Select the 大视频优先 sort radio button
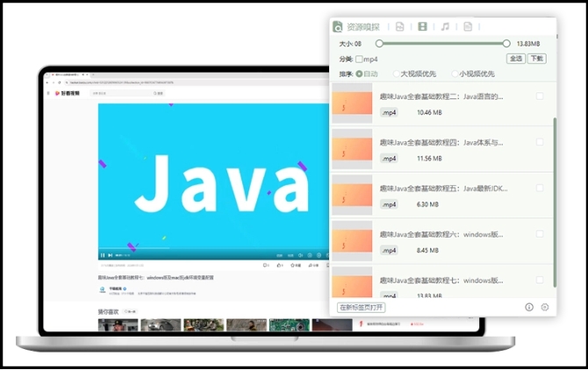 pyautogui.click(x=396, y=74)
